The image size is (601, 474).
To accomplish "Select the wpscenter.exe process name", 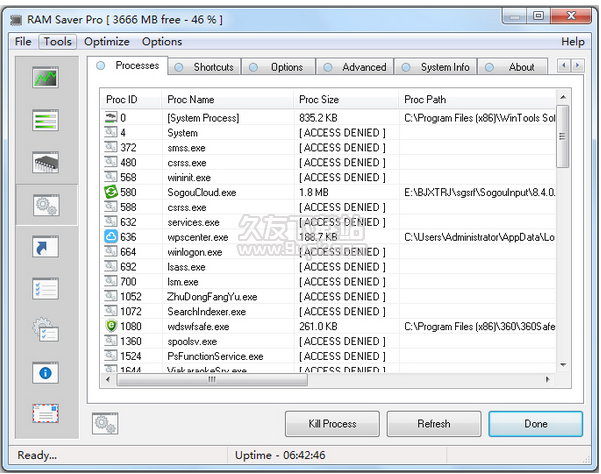I will click(x=198, y=237).
